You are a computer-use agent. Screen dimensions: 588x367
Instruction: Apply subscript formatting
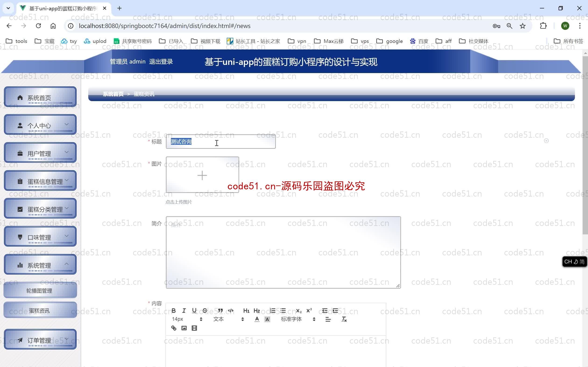tap(299, 311)
